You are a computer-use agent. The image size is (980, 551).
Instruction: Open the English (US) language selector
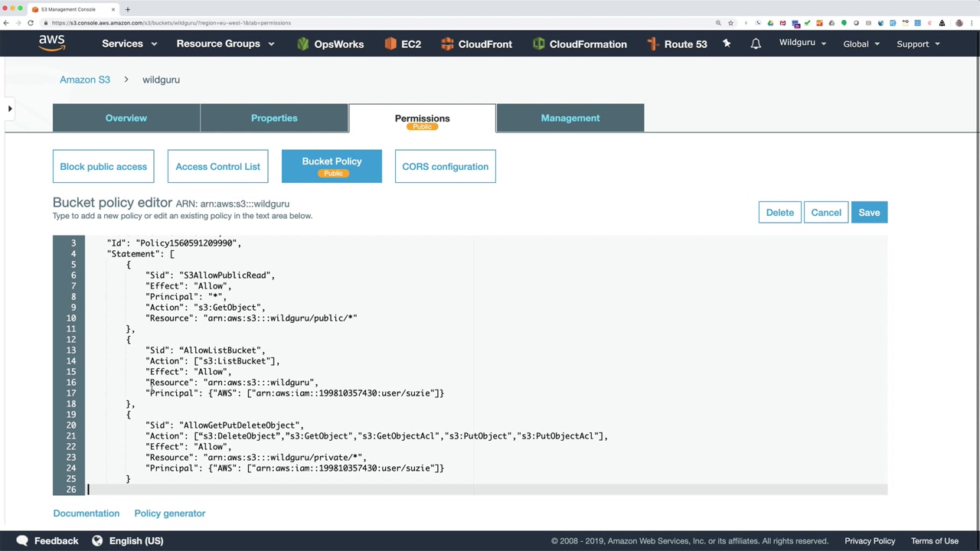128,540
